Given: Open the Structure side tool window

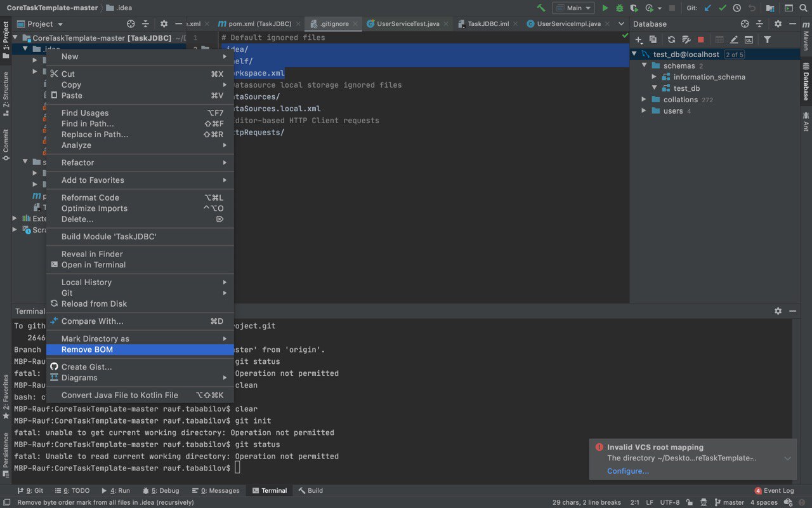Looking at the screenshot, I should [x=6, y=93].
